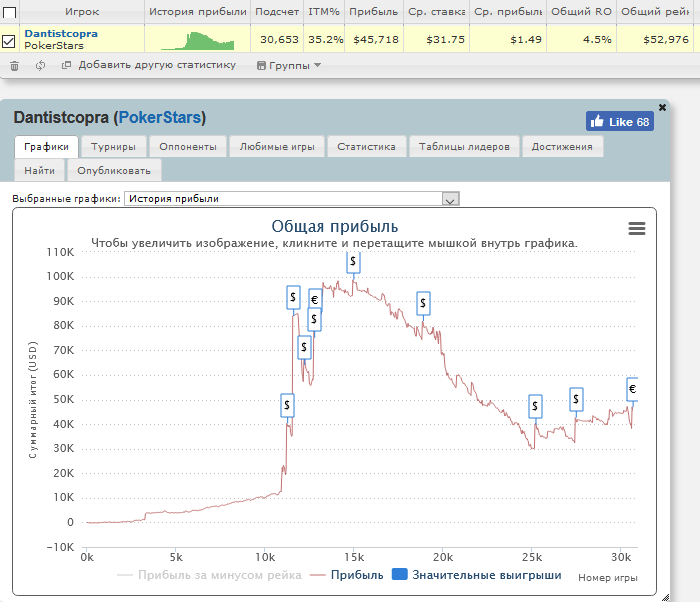Sort by the Прибыль column header

click(373, 12)
